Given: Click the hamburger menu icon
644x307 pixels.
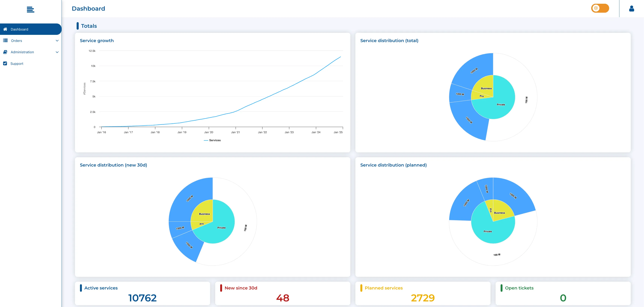Looking at the screenshot, I should tap(30, 10).
